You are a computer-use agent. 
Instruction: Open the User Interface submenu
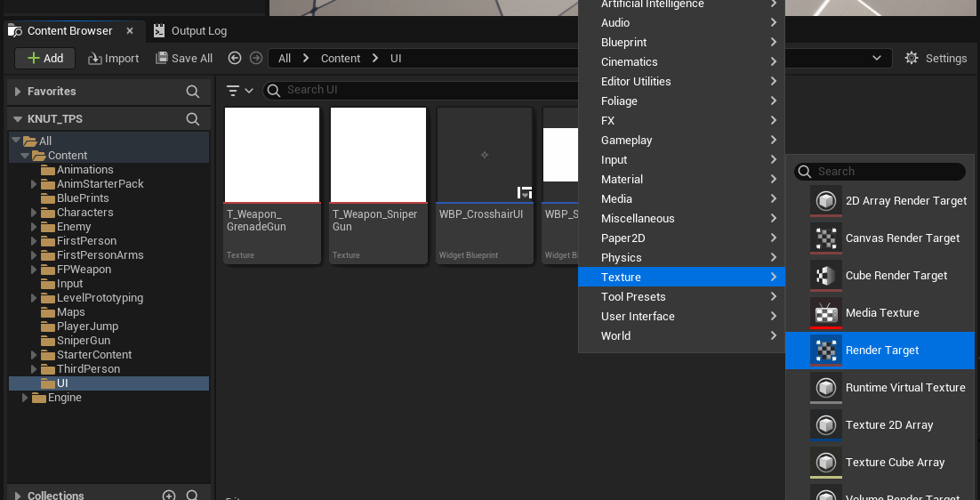point(681,316)
